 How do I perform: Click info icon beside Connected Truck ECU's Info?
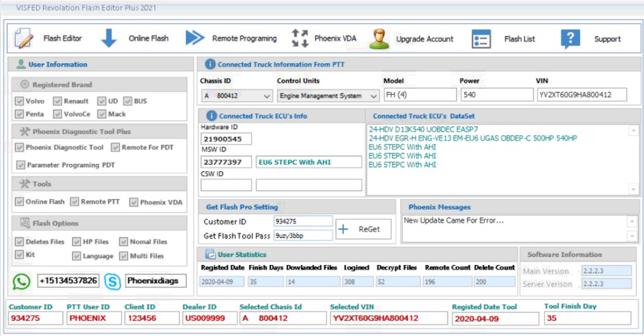pyautogui.click(x=211, y=116)
